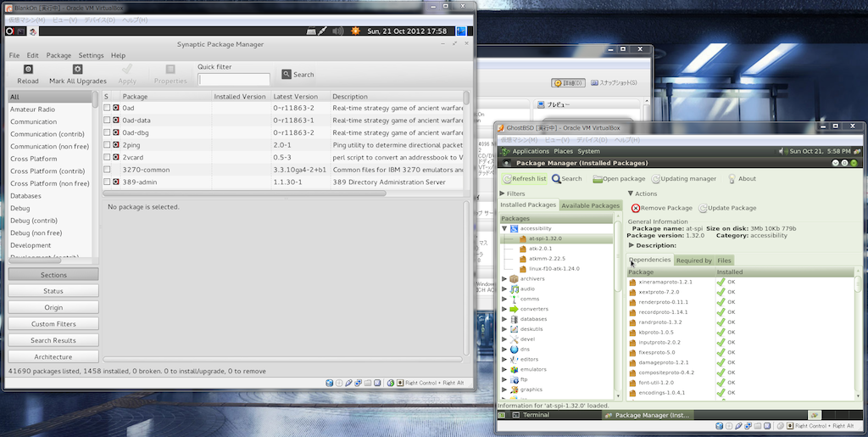Expand the deskutils tree category
Viewport: 868px width, 437px height.
pos(504,329)
